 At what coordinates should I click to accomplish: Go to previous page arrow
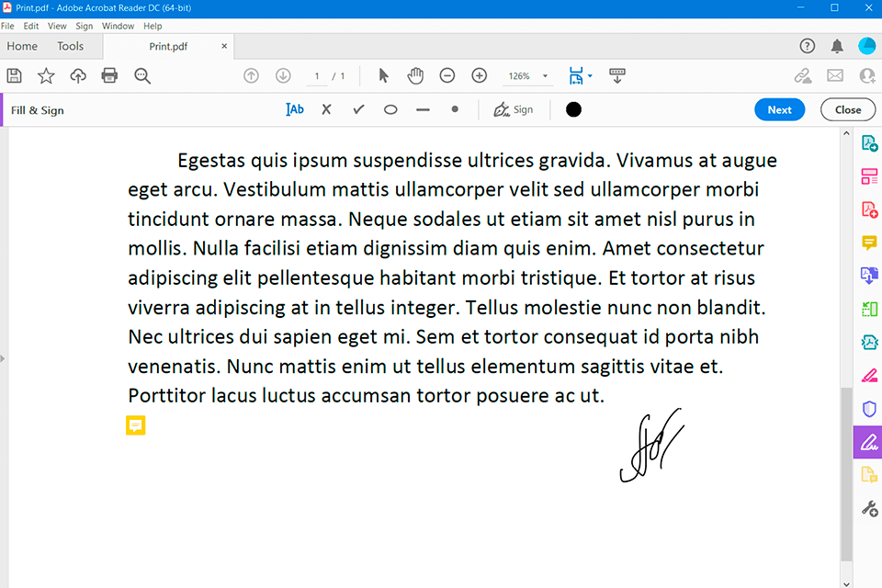tap(251, 75)
